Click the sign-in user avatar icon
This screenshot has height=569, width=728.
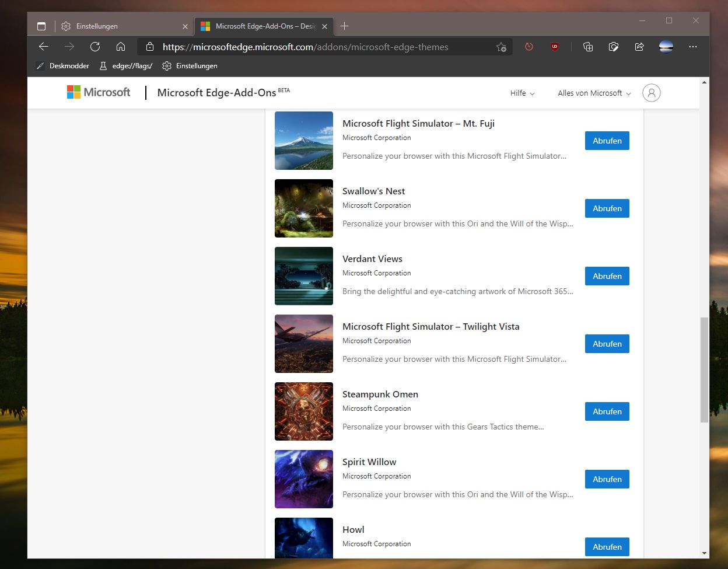coord(652,93)
